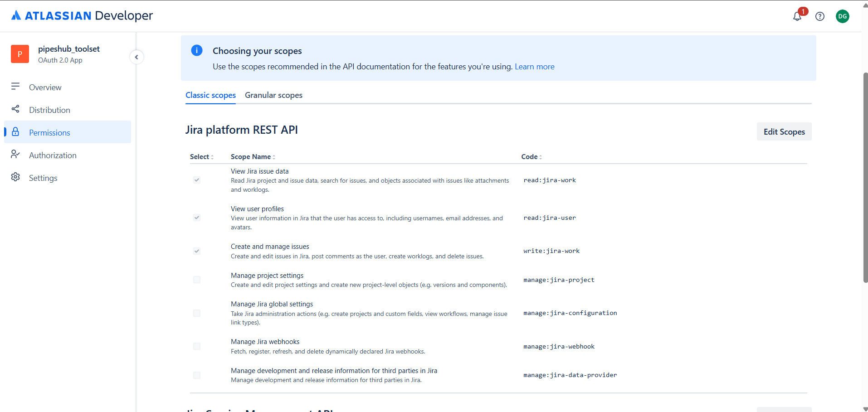Viewport: 868px width, 412px height.
Task: Toggle the View user profiles checkbox
Action: point(197,218)
